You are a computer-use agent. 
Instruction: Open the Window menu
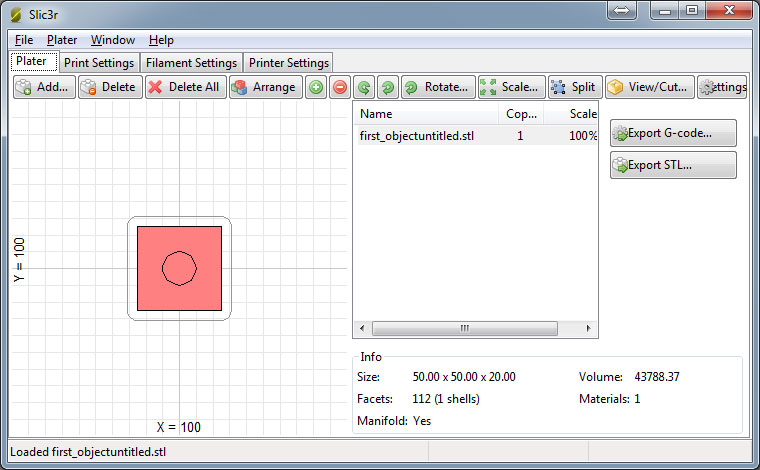tap(113, 40)
